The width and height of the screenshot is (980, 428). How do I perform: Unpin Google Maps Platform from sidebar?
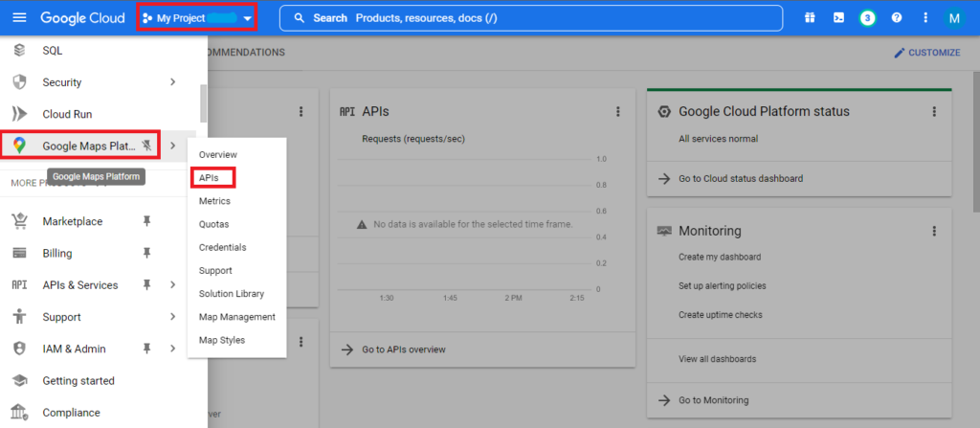[146, 146]
